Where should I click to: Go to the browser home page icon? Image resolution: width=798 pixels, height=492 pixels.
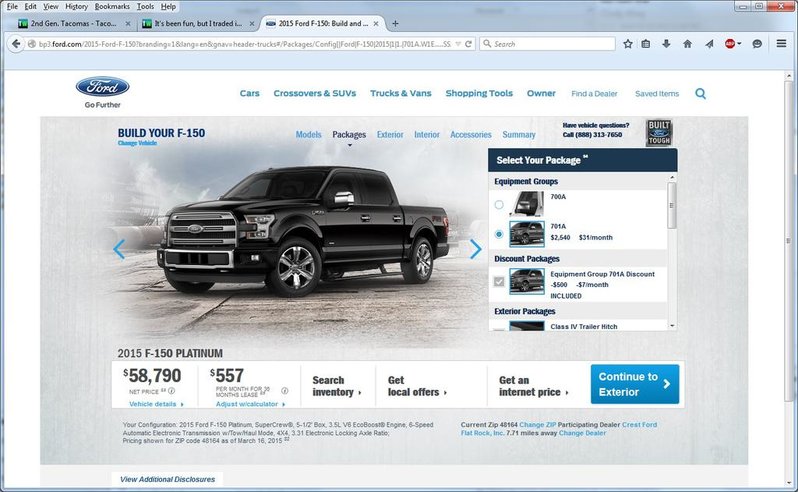[x=688, y=44]
